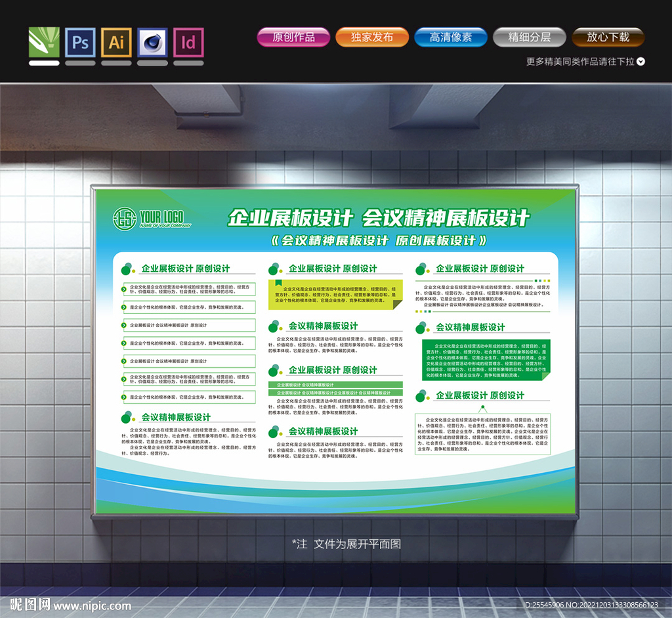Click the text 更多精美同类作品请往下拉

pos(580,61)
